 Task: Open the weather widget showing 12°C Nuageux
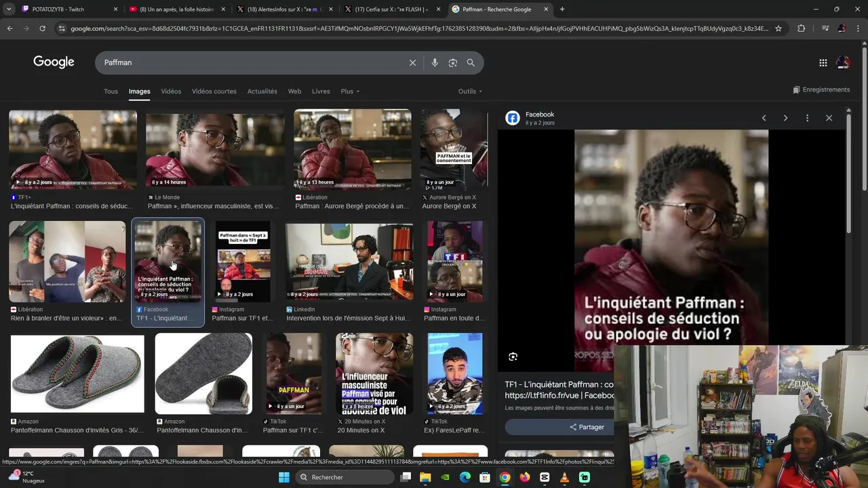pos(26,477)
